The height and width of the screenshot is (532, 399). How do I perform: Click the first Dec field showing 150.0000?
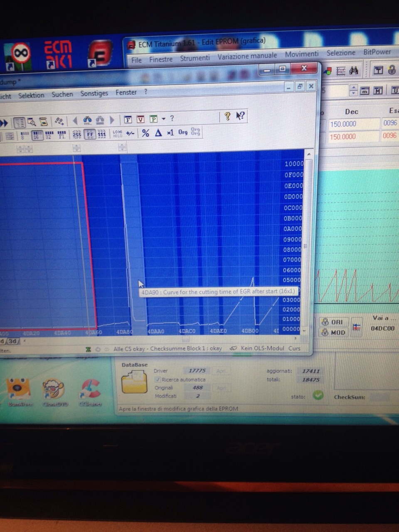point(354,124)
